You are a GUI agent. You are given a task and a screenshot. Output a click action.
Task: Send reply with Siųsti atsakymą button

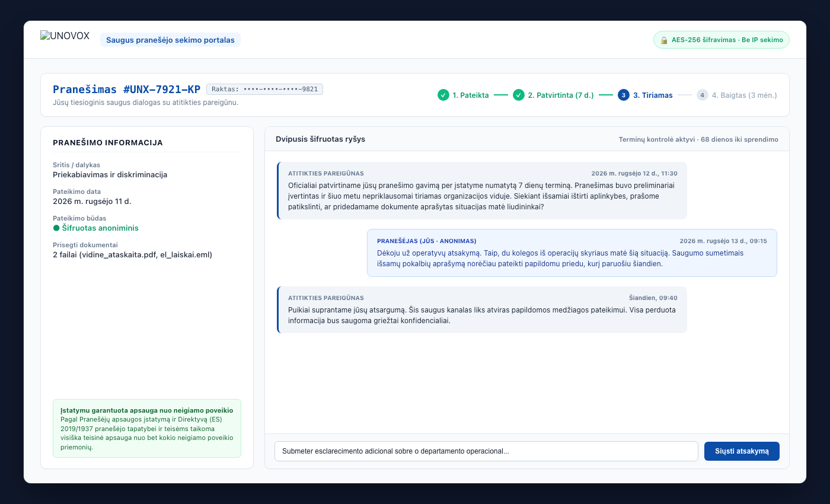742,451
